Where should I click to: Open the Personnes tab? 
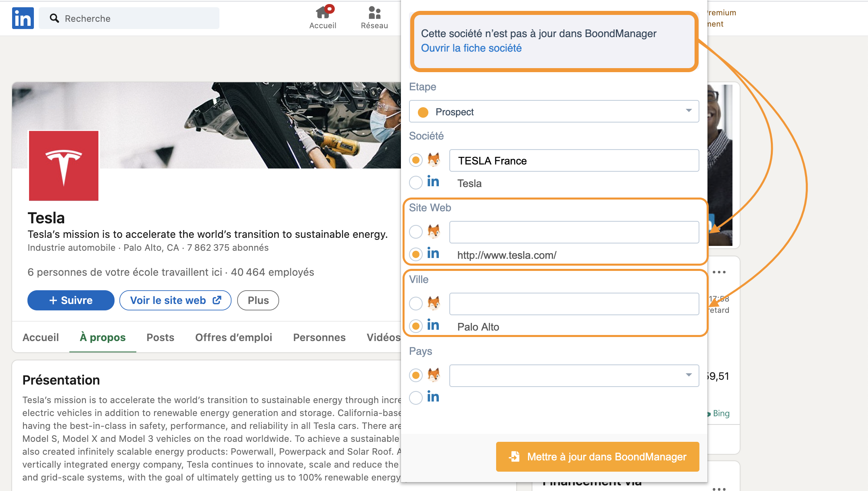coord(319,337)
